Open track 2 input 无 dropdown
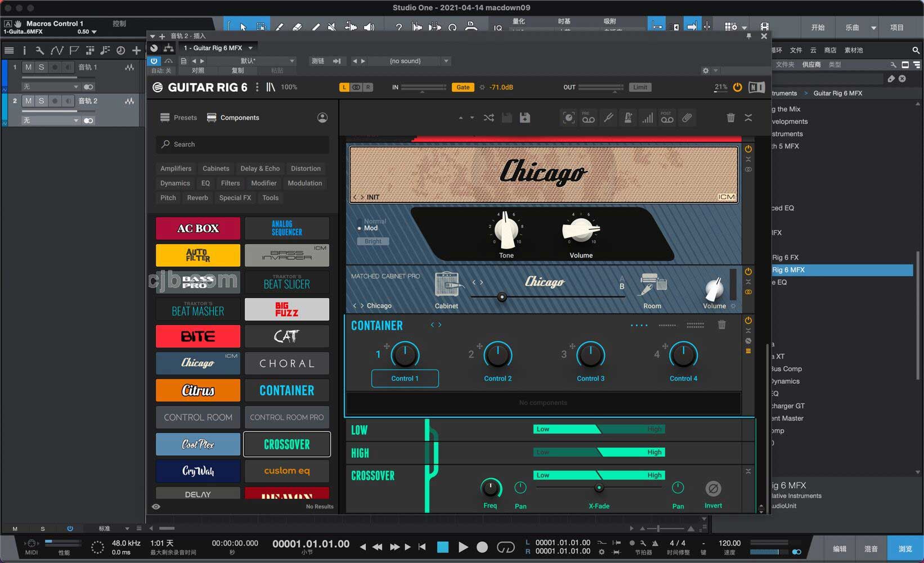The image size is (924, 563). click(x=51, y=120)
